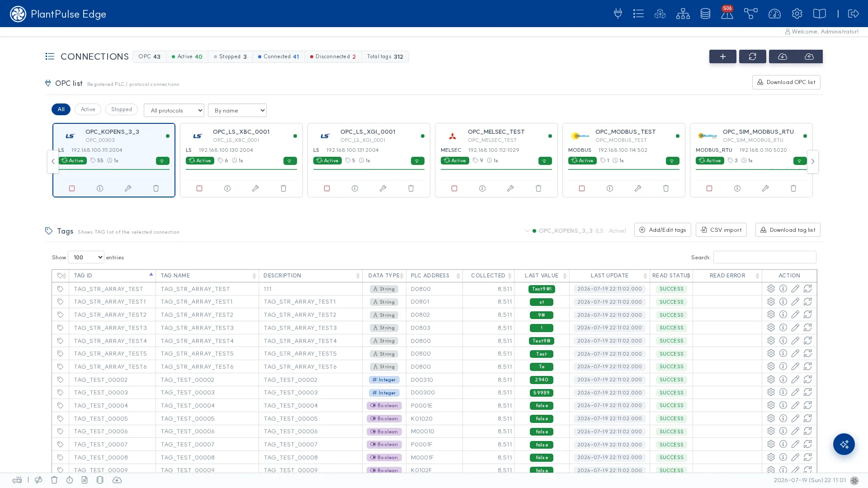This screenshot has width=868, height=488.
Task: Expand the OPC_KOPENS_3_3 selected connection chevron
Action: point(527,231)
